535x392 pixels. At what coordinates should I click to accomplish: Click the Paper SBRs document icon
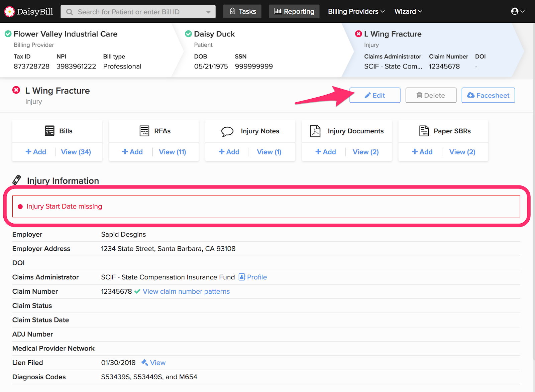point(424,131)
